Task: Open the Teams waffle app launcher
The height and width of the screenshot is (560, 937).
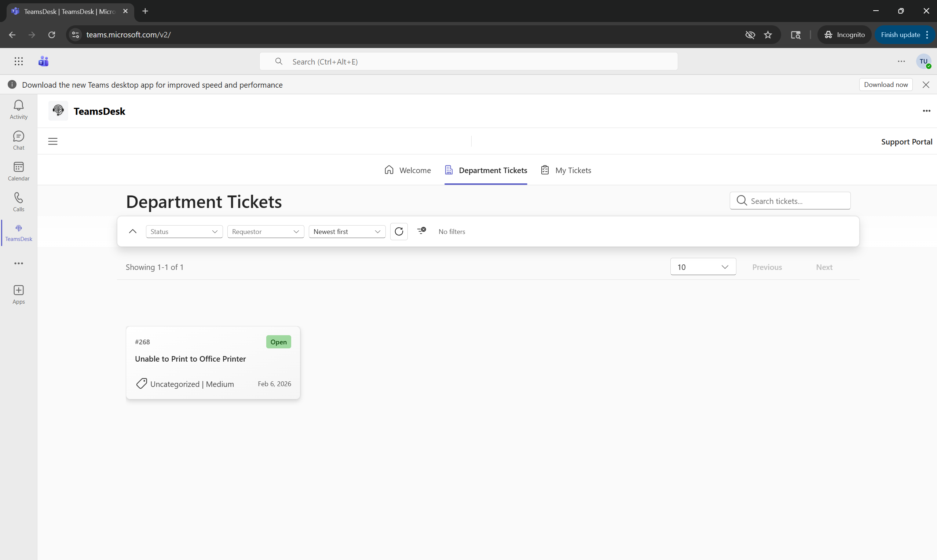Action: pos(18,61)
